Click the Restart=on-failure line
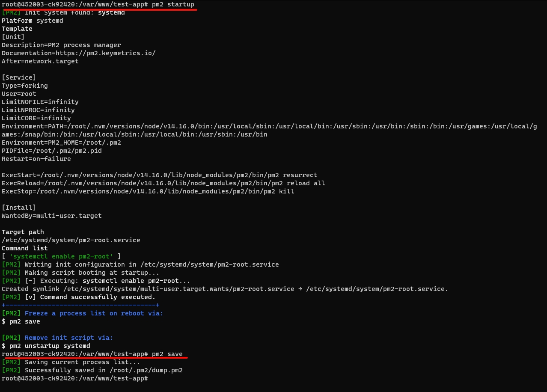The image size is (547, 392). (x=36, y=159)
